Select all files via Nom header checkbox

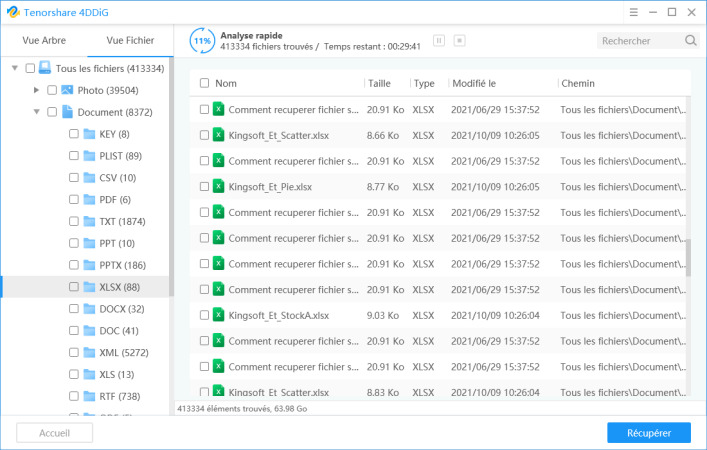coord(204,83)
